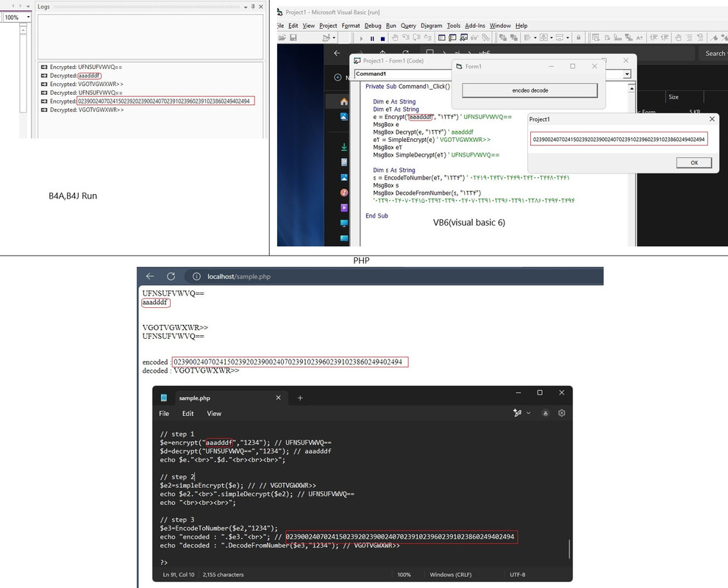This screenshot has height=588, width=728.
Task: Click OK in Project1 message box
Action: pyautogui.click(x=694, y=162)
